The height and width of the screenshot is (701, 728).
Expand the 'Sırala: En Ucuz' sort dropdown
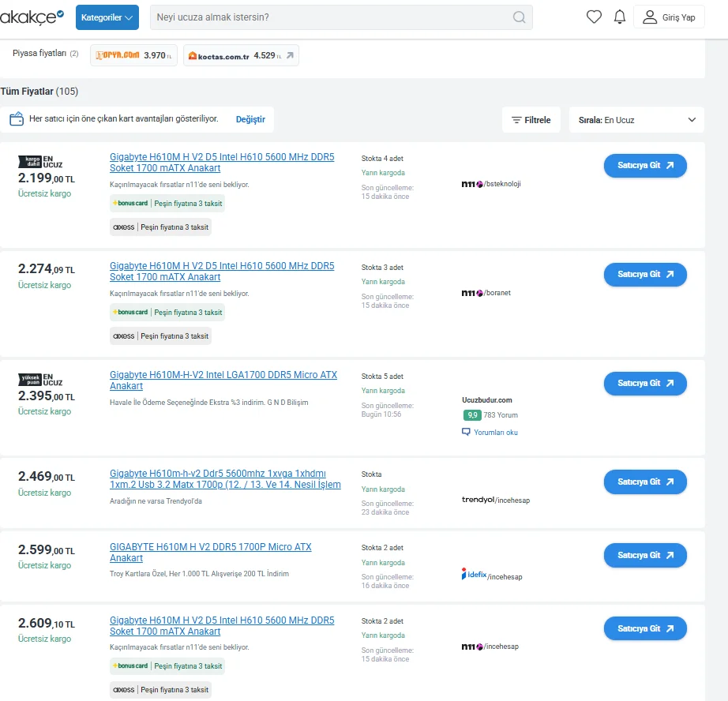636,120
